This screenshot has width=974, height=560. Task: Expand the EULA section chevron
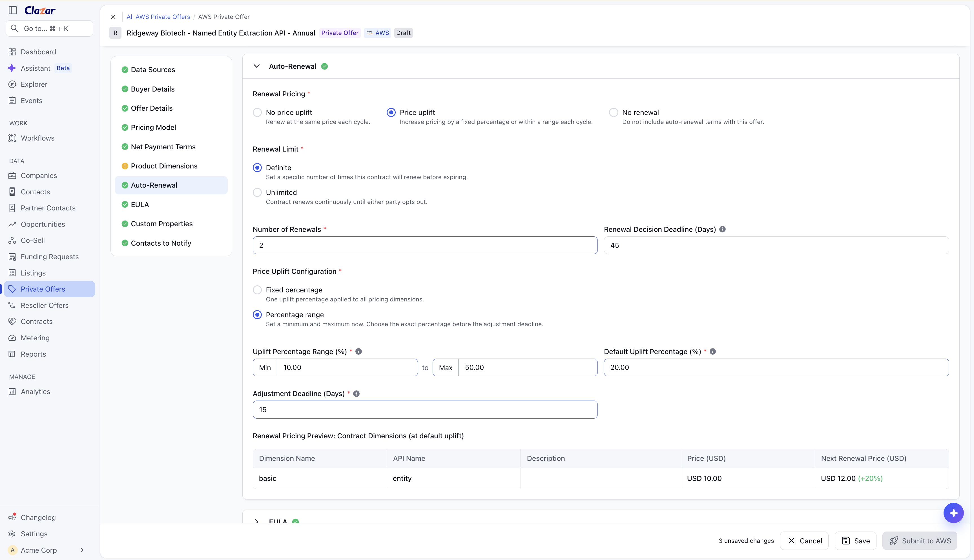(x=256, y=521)
